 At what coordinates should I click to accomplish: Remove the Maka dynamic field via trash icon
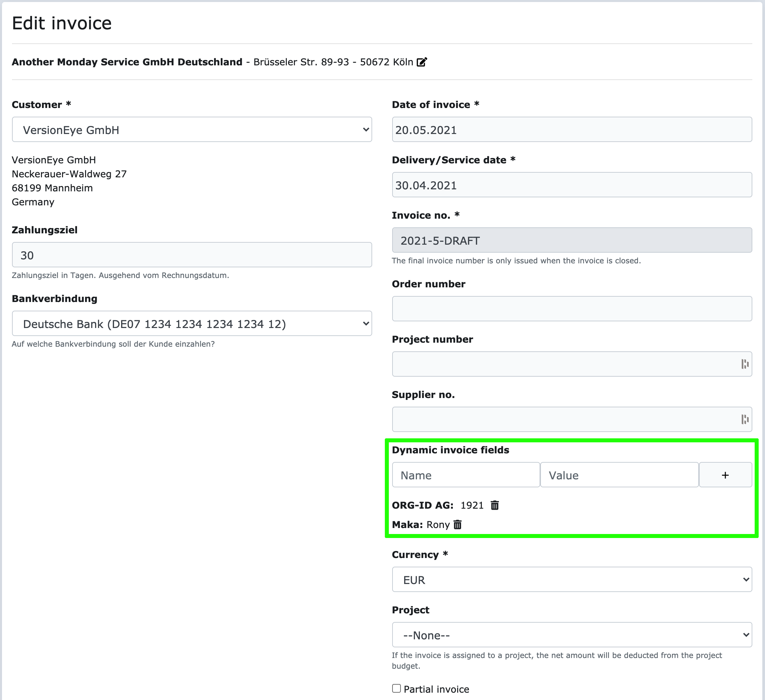[x=458, y=525]
